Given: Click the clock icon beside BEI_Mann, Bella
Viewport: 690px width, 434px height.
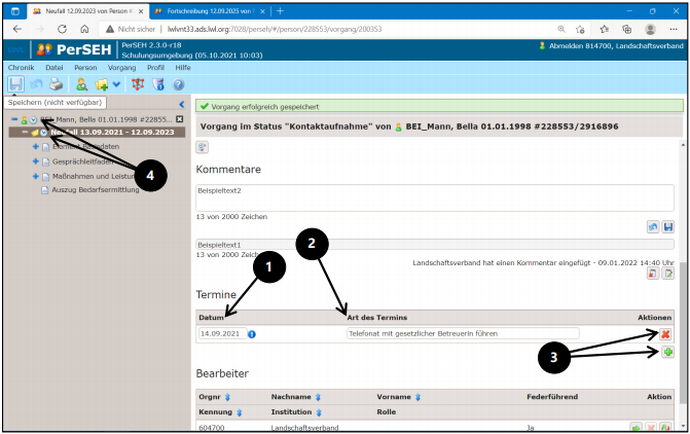Looking at the screenshot, I should coord(33,120).
